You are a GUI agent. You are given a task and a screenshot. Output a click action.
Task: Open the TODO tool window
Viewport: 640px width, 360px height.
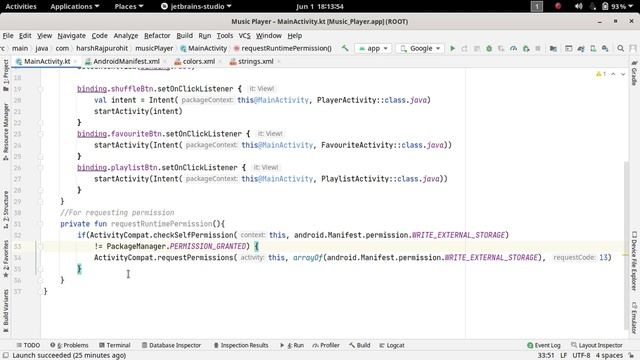pyautogui.click(x=28, y=345)
